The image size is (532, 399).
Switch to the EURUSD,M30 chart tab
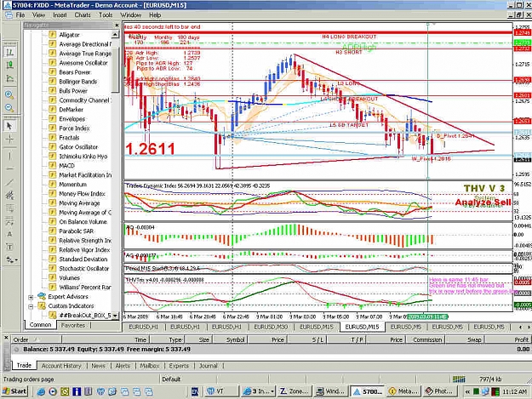pos(271,327)
